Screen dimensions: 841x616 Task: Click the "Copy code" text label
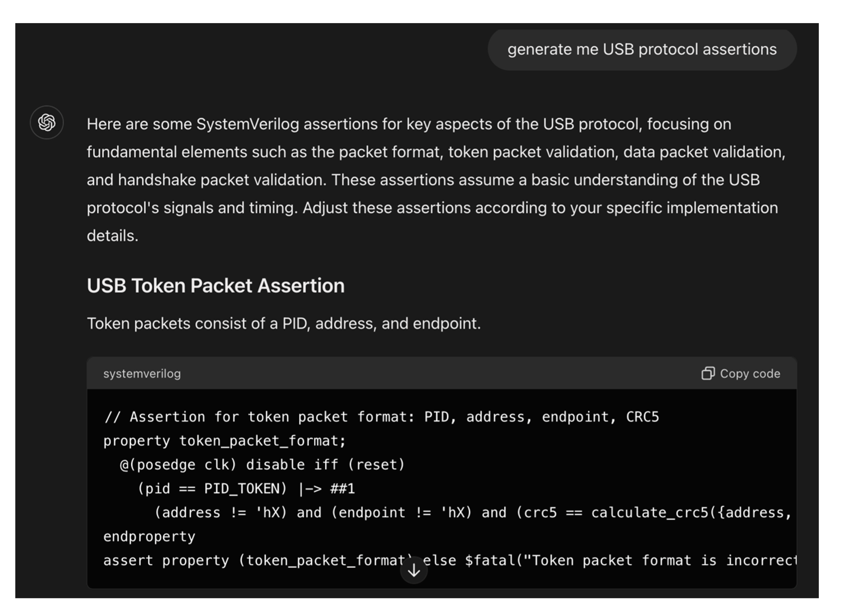(750, 373)
